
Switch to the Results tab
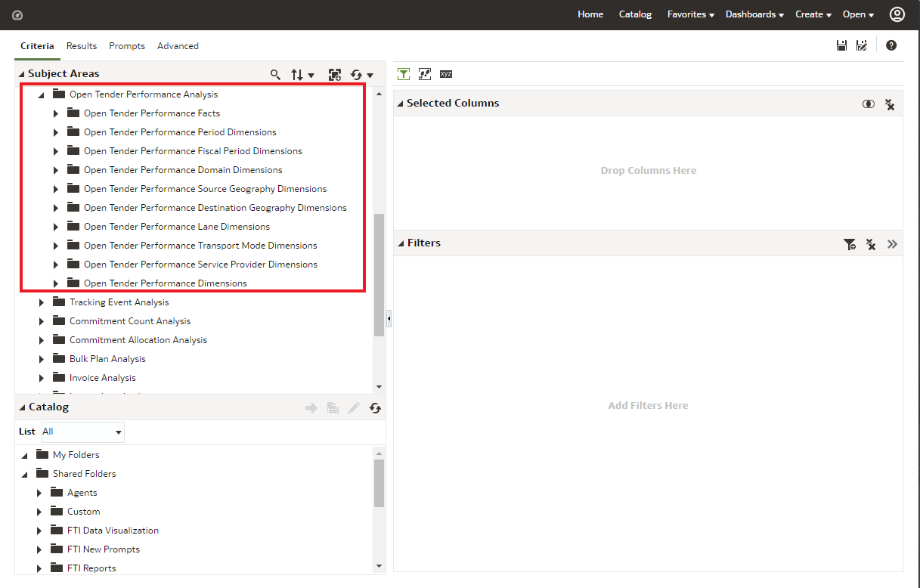click(82, 46)
